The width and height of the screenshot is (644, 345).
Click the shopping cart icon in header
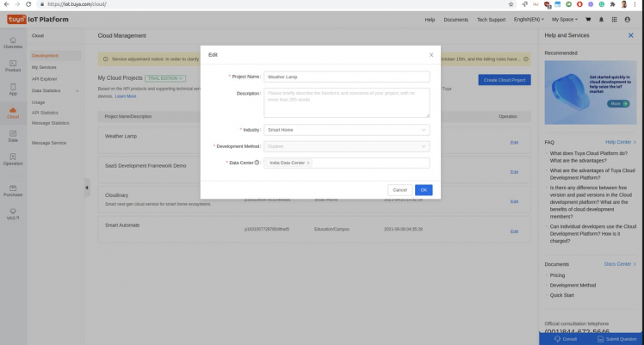click(x=588, y=19)
